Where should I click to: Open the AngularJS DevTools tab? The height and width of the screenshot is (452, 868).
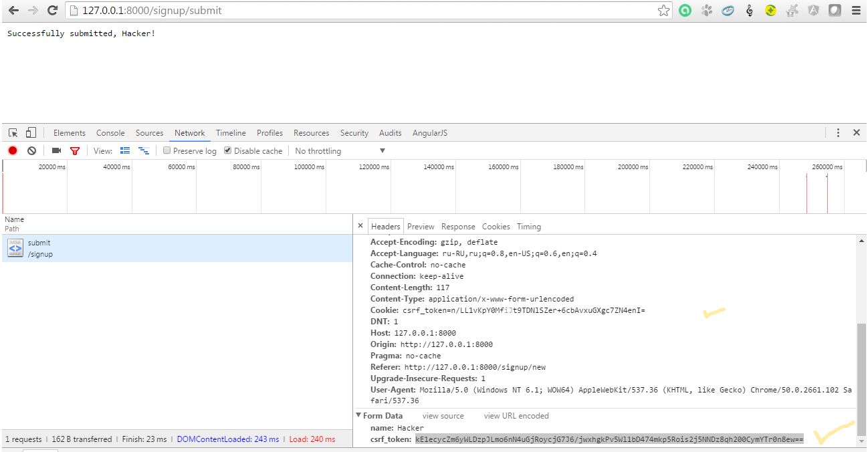click(430, 132)
